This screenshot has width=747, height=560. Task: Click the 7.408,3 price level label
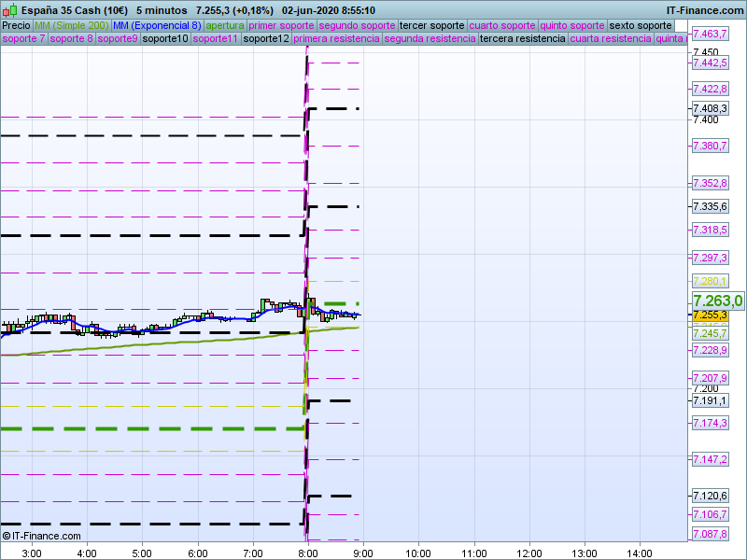tap(709, 108)
